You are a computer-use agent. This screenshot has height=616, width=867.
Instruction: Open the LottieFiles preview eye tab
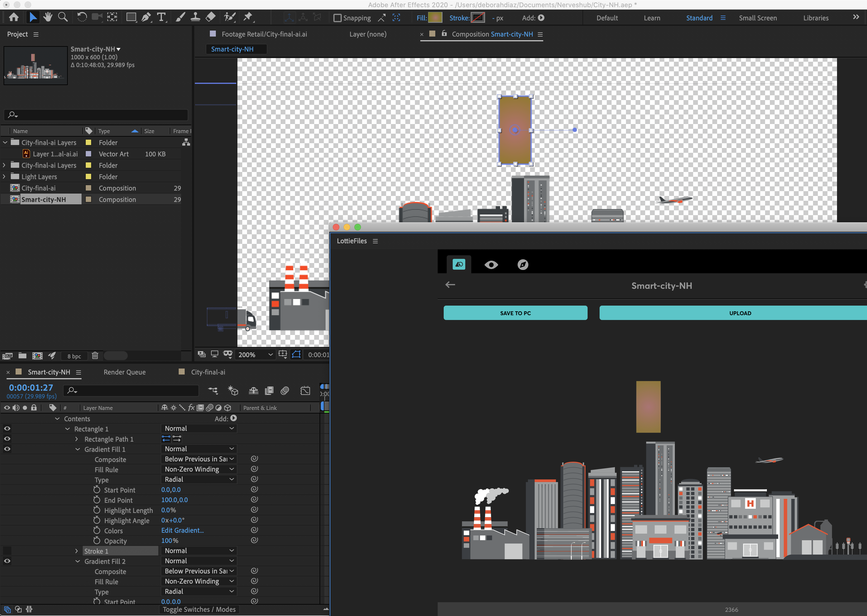pyautogui.click(x=491, y=264)
